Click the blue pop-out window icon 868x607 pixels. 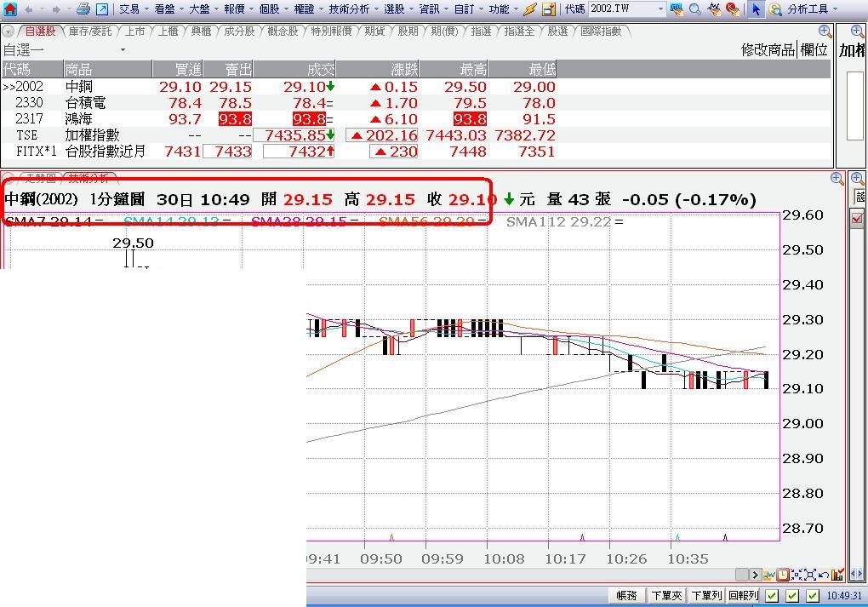(102, 9)
